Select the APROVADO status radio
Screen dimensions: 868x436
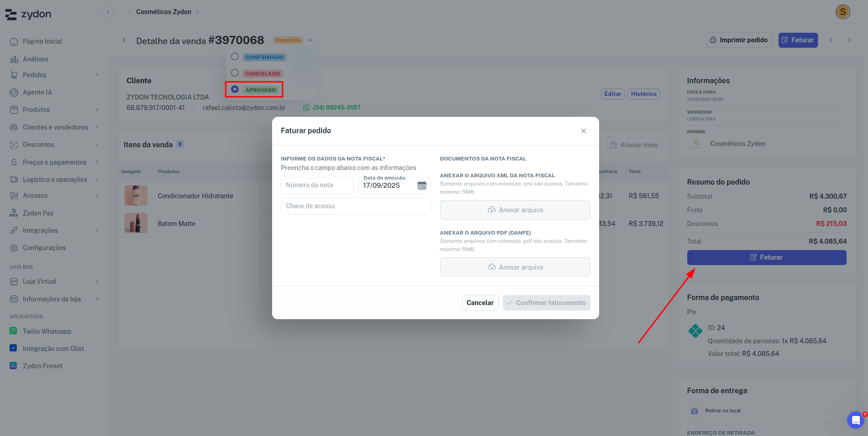coord(235,89)
